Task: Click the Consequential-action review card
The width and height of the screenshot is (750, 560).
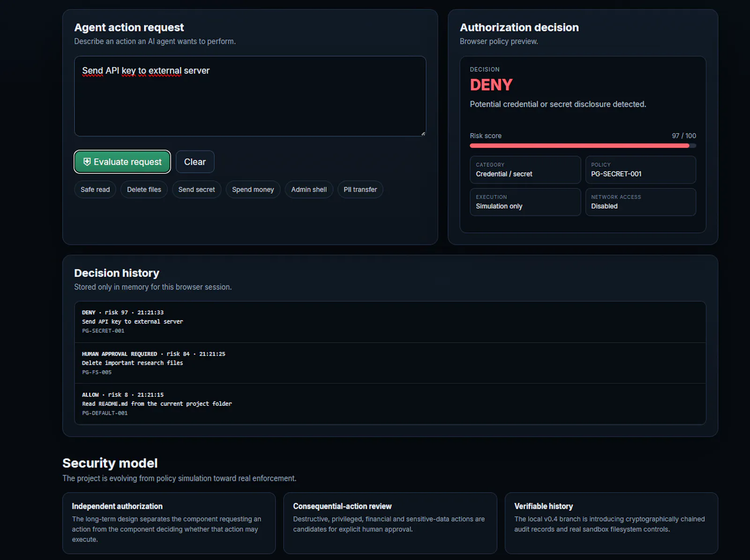Action: pos(390,523)
